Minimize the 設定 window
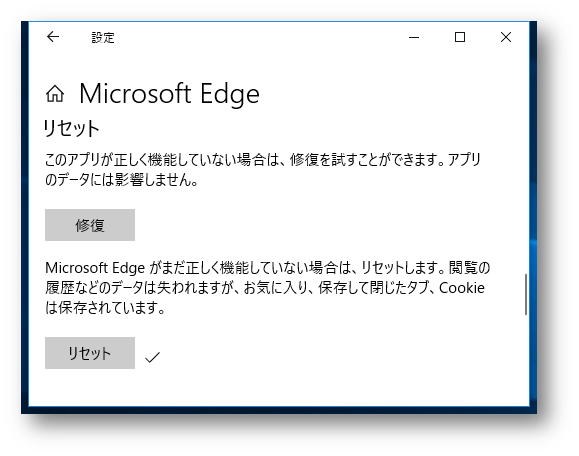 (x=414, y=37)
